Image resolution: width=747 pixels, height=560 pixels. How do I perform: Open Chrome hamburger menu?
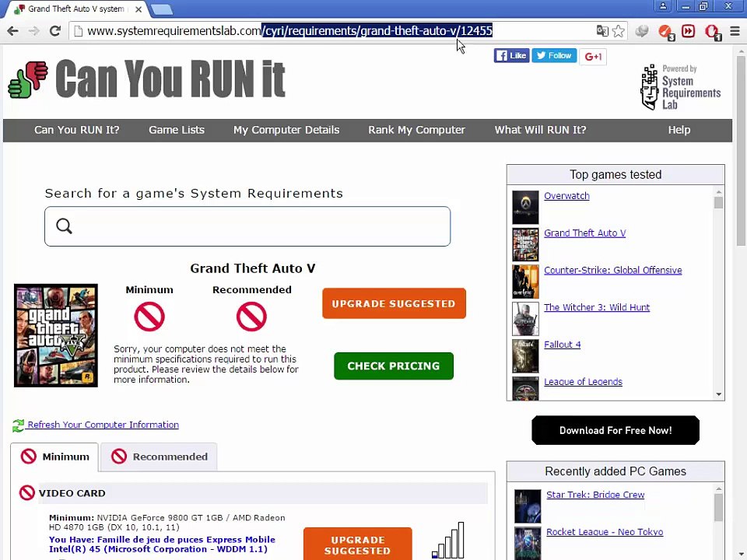tap(735, 31)
